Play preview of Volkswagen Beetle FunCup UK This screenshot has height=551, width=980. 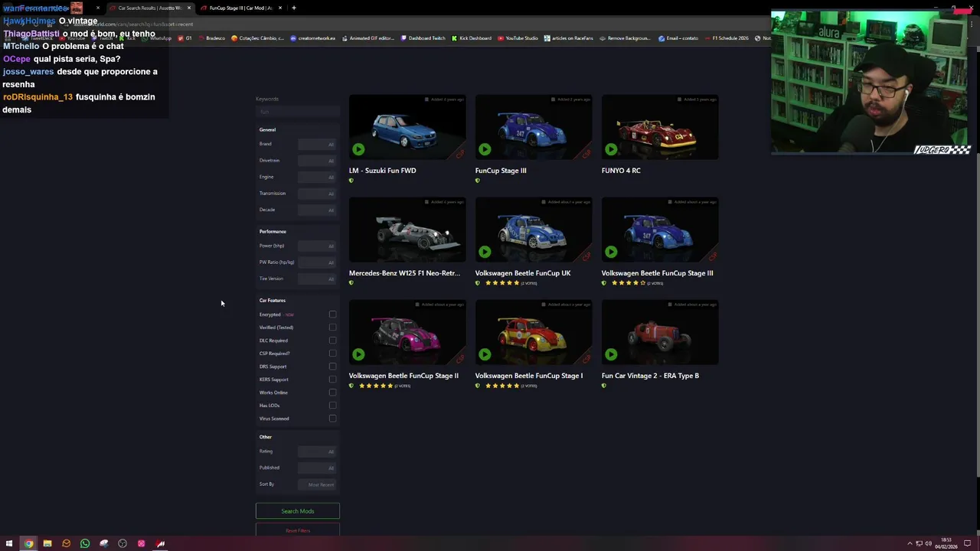(485, 252)
